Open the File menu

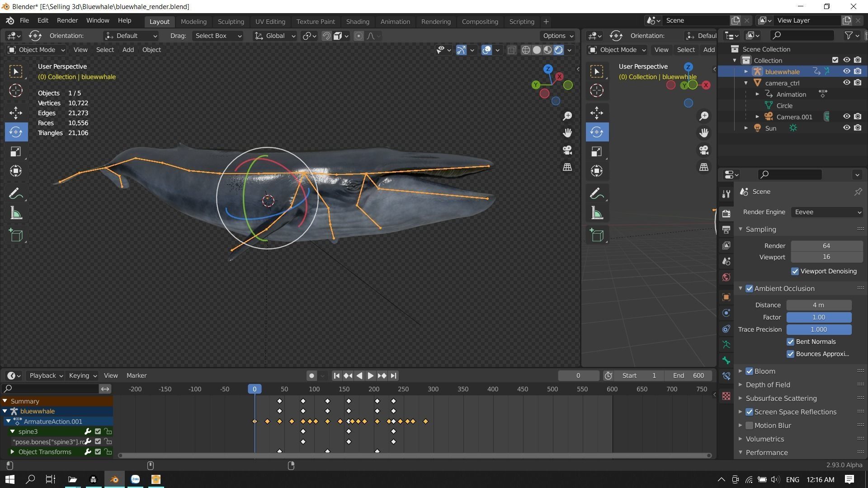(24, 21)
